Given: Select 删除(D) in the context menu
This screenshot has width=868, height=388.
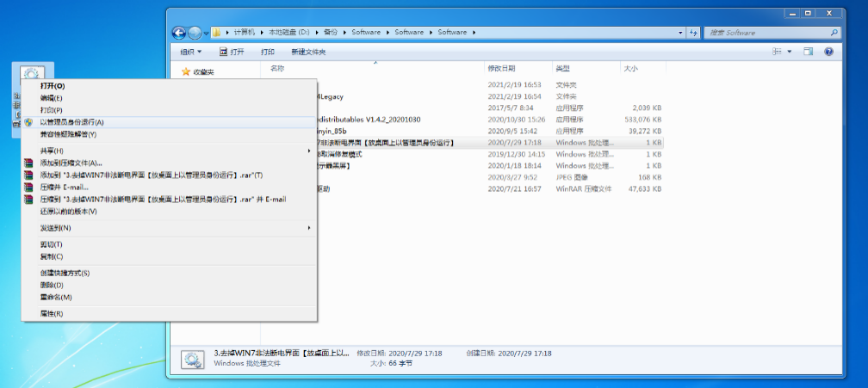Looking at the screenshot, I should pos(52,285).
